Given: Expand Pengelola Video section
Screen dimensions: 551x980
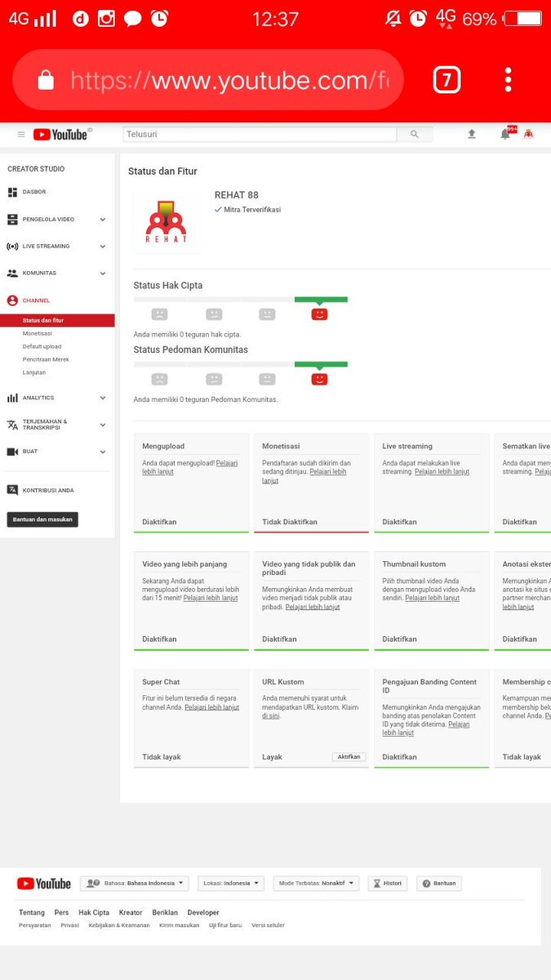Looking at the screenshot, I should click(x=103, y=220).
